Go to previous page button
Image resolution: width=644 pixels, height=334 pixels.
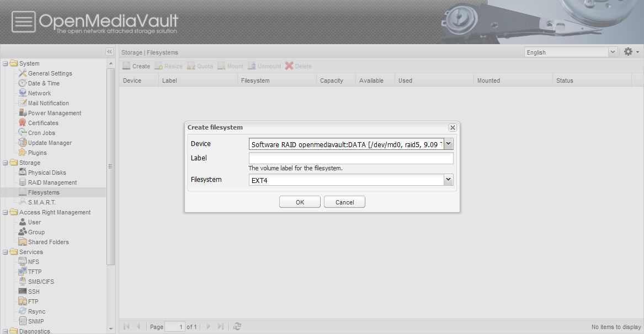[139, 326]
